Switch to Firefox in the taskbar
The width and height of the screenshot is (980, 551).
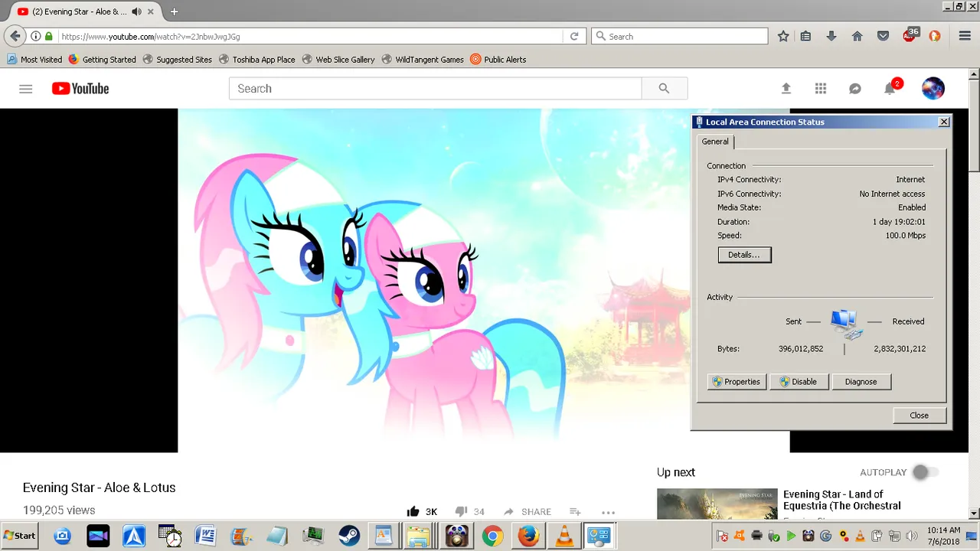tap(528, 536)
